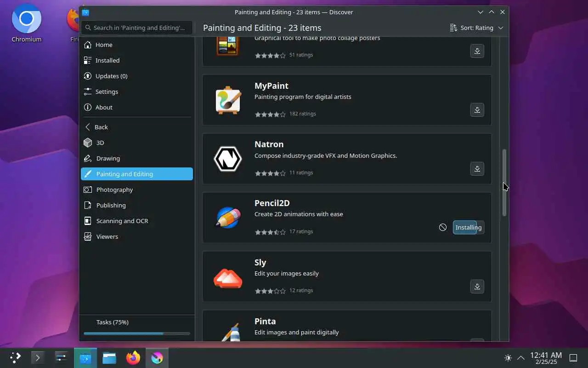
Task: Select the Scanning and OCR category
Action: click(137, 221)
